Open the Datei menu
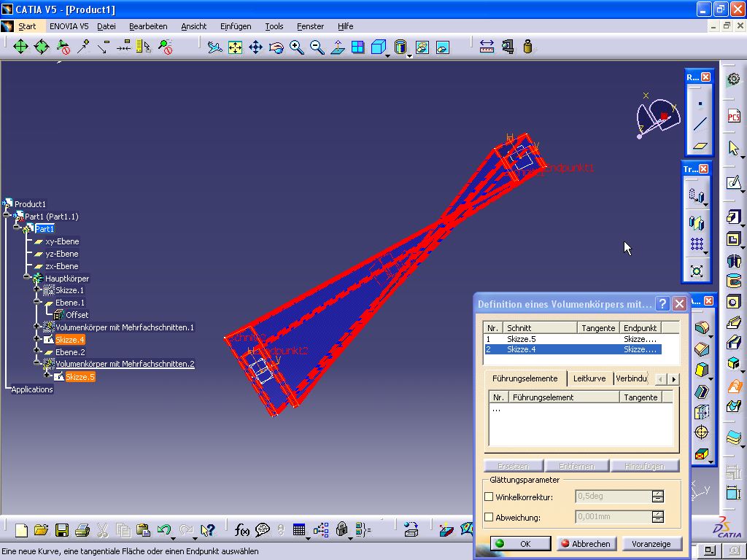747x560 pixels. (107, 26)
